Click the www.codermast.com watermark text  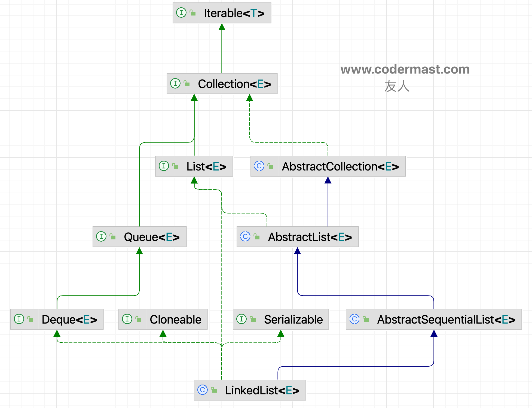(405, 69)
